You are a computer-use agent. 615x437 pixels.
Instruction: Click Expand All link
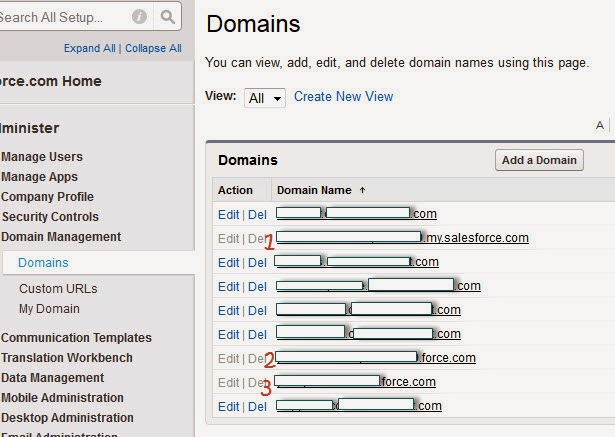(89, 48)
